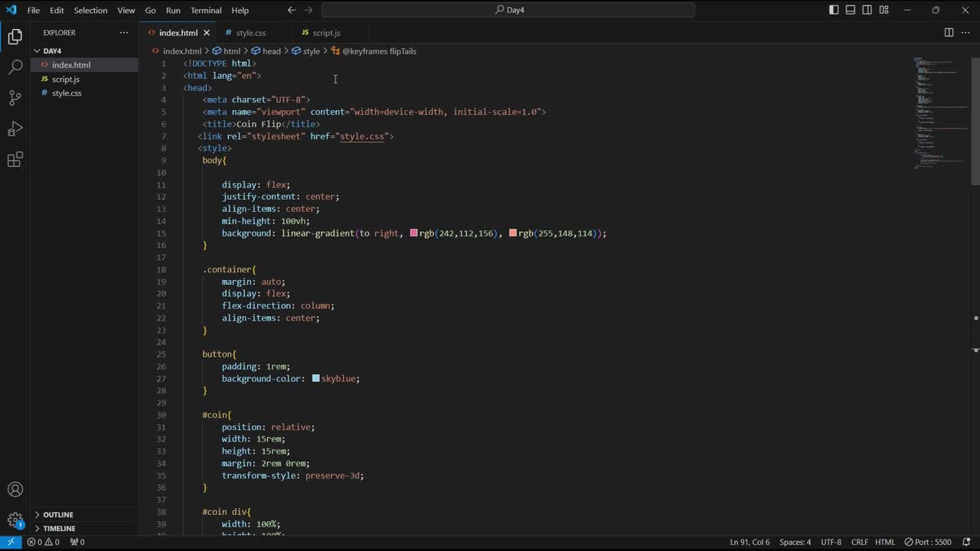Open the Go menu

tap(150, 10)
